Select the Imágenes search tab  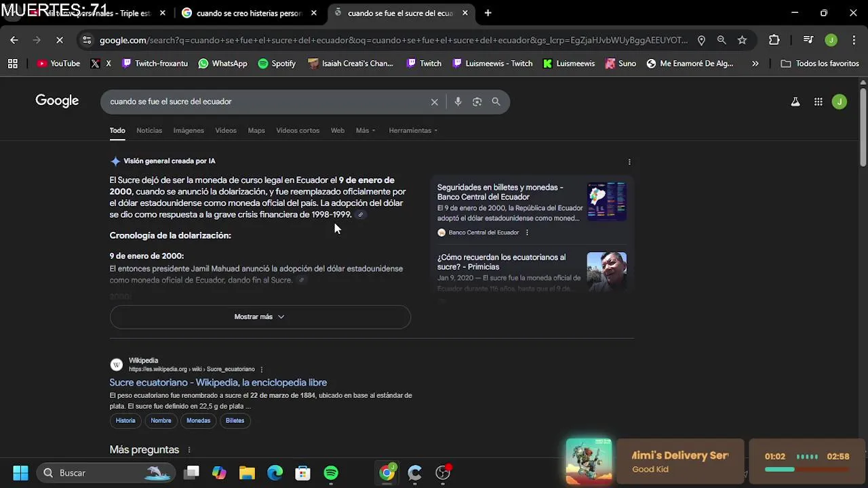point(189,130)
